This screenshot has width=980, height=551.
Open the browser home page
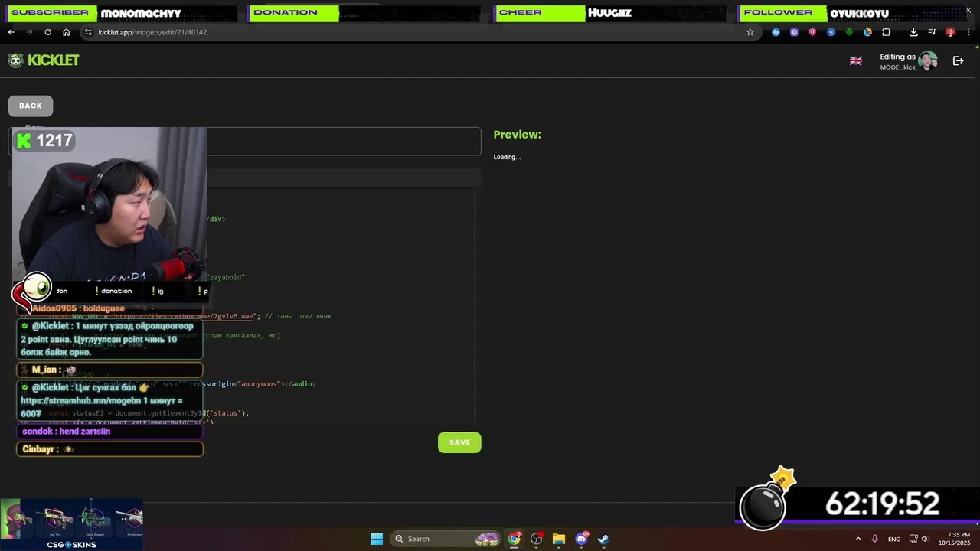tap(67, 32)
